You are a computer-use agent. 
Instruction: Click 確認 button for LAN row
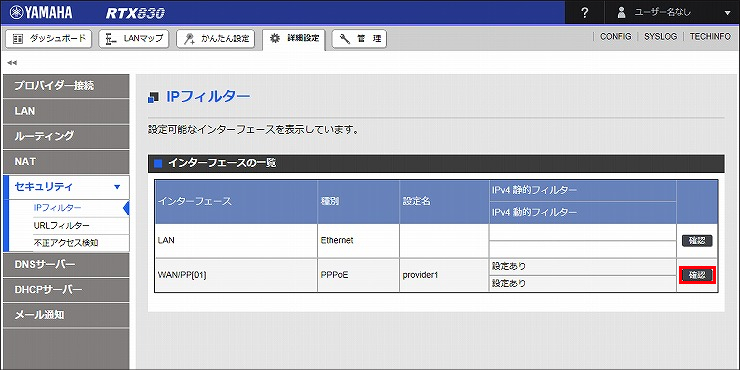click(x=697, y=241)
